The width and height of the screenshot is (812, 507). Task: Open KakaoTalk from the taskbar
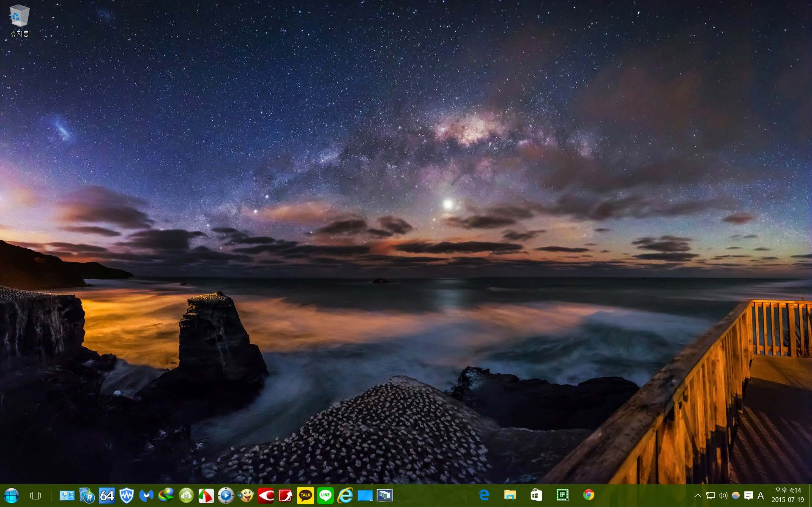(x=305, y=495)
